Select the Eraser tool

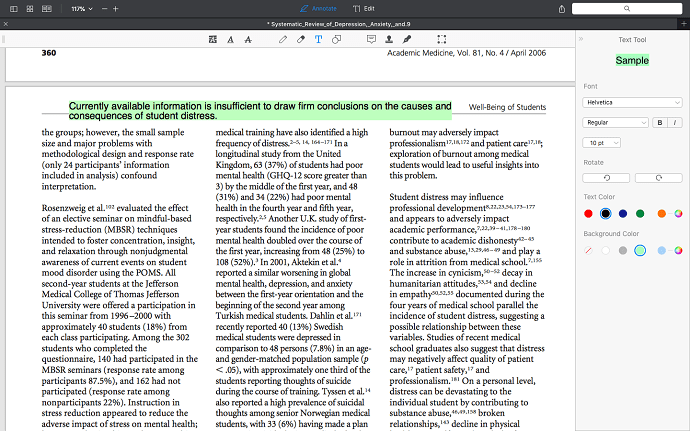301,40
